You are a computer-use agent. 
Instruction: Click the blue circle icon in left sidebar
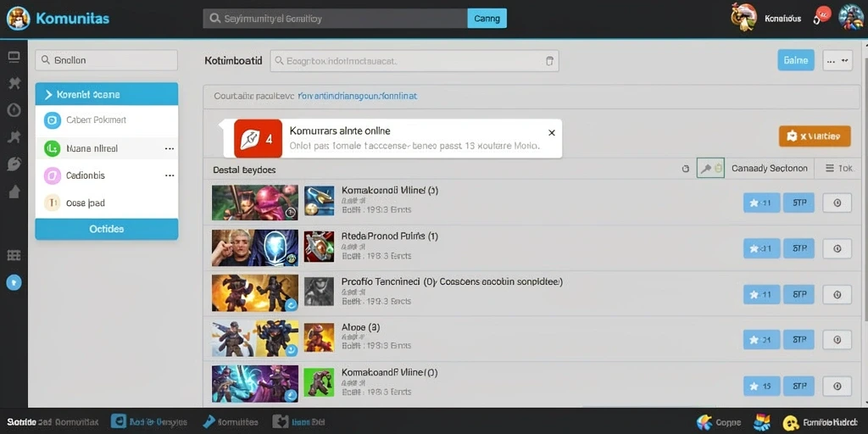click(14, 283)
